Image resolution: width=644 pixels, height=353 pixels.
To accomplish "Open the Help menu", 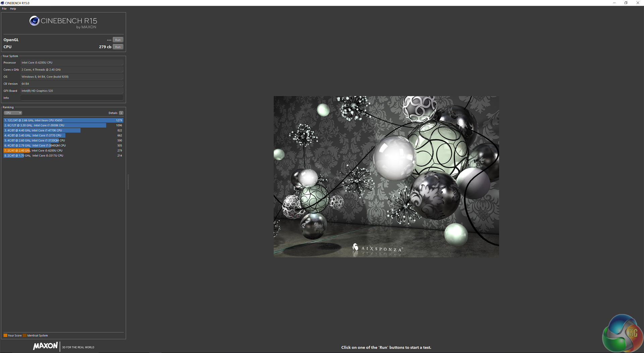I will coord(13,9).
